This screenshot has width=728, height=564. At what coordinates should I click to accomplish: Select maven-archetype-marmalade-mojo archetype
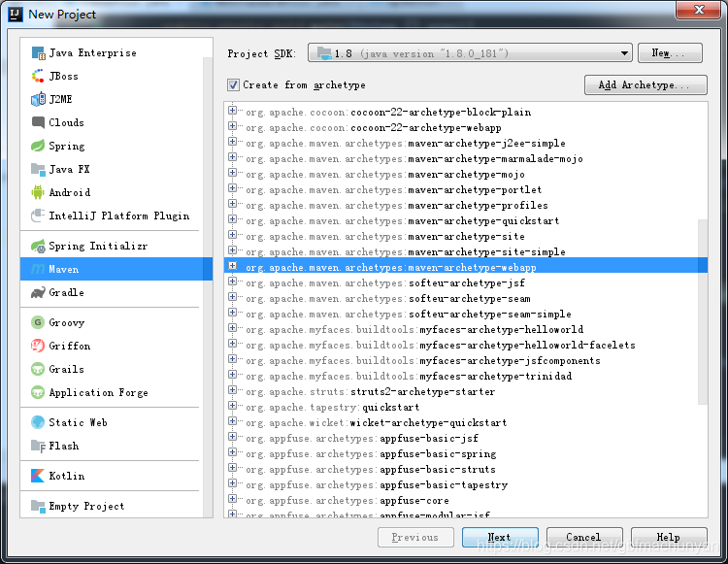(x=414, y=159)
